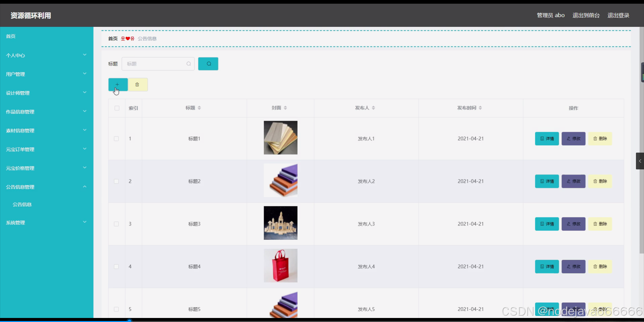Expand the 用户管理 sidebar menu
644x322 pixels.
pyautogui.click(x=47, y=74)
